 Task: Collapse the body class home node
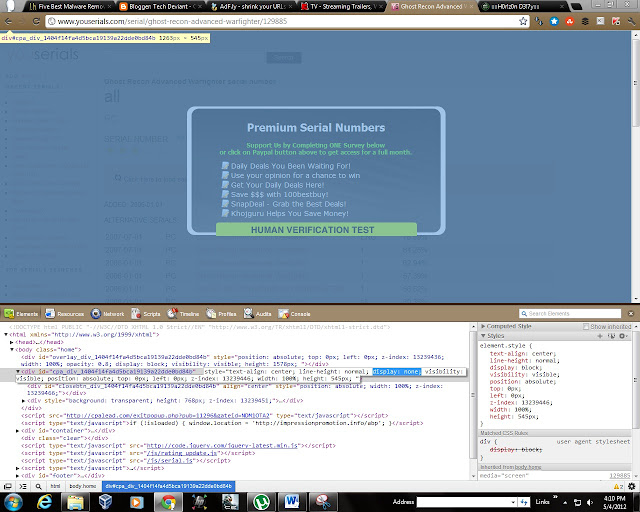[12, 349]
